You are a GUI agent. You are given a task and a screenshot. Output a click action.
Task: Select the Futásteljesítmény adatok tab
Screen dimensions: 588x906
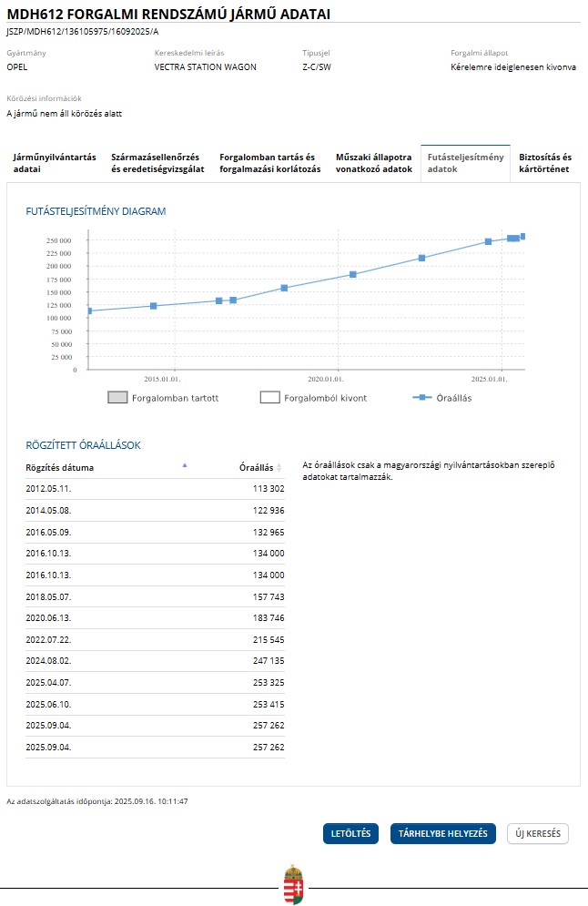[465, 163]
